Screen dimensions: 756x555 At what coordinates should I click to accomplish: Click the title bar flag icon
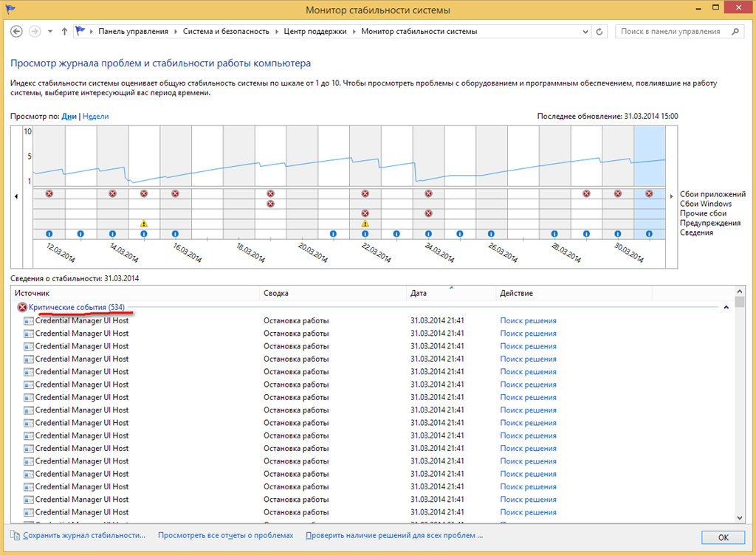coord(10,9)
